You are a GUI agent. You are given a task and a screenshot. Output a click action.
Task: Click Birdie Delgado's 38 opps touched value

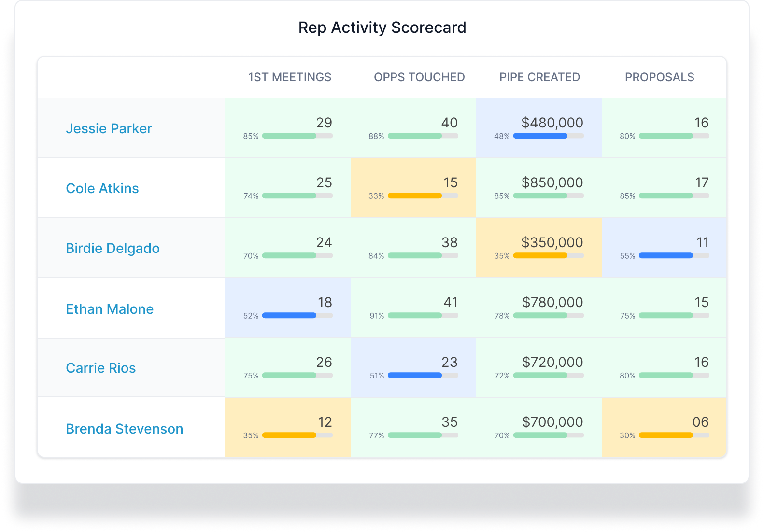(449, 243)
